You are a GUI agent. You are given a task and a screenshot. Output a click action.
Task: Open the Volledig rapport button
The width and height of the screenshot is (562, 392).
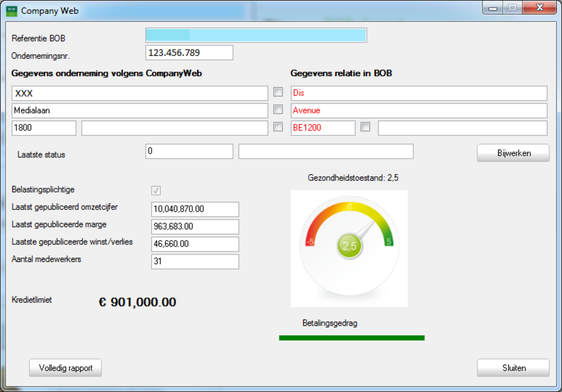[x=65, y=368]
